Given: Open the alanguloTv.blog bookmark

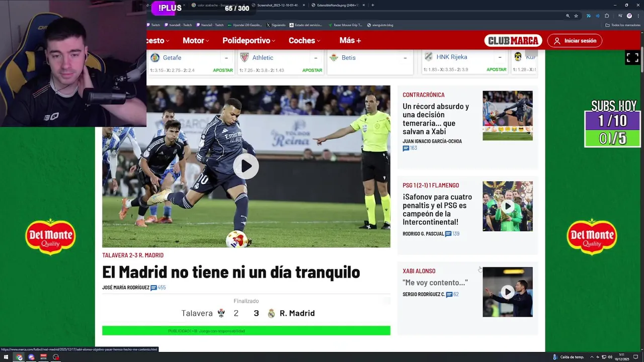Looking at the screenshot, I should (380, 25).
